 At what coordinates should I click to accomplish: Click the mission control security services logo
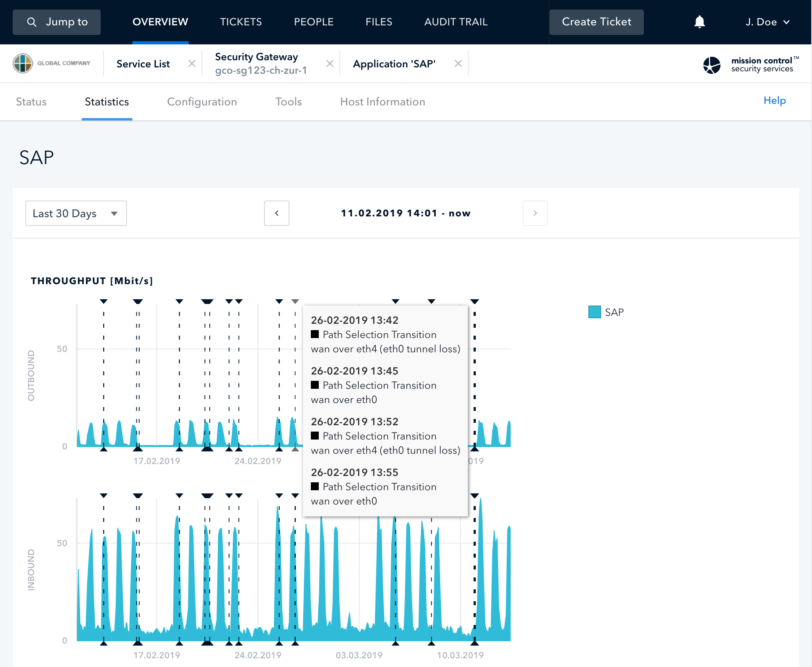coord(751,65)
